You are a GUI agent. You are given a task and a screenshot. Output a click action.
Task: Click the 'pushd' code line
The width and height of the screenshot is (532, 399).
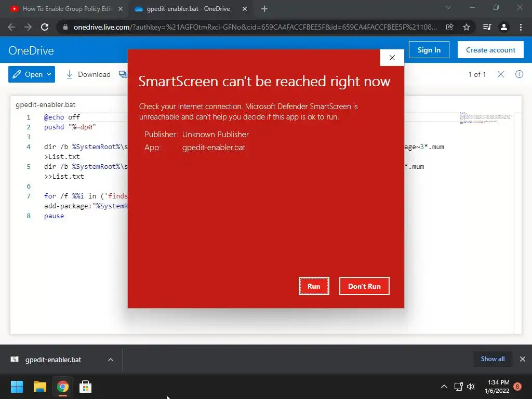point(70,127)
